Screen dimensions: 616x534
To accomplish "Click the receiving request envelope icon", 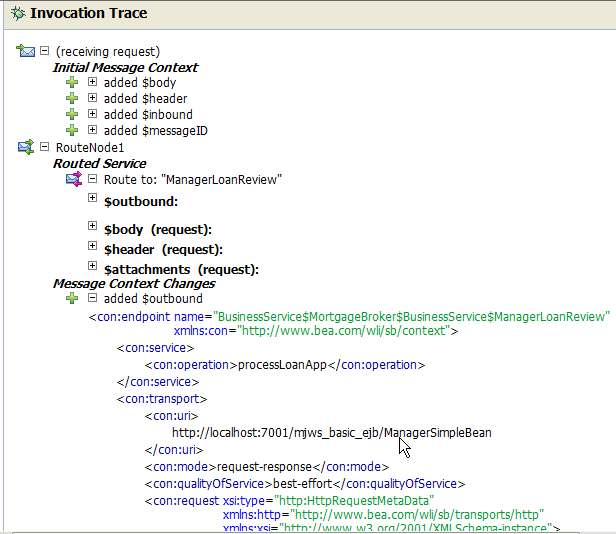I will click(x=26, y=51).
